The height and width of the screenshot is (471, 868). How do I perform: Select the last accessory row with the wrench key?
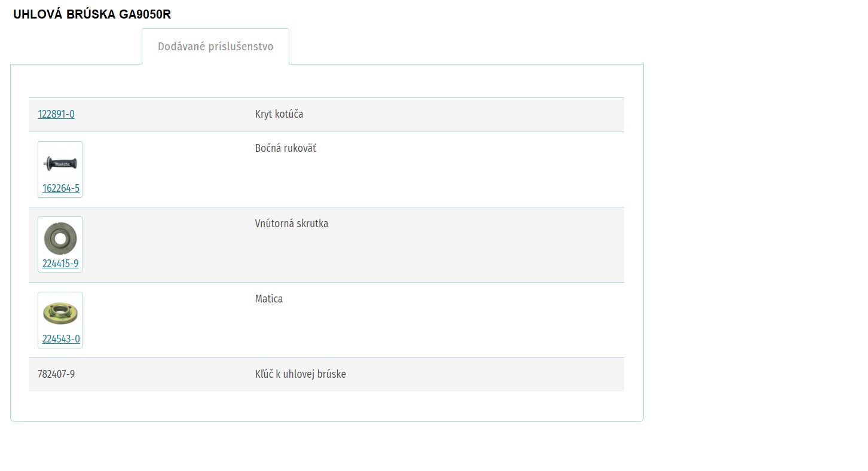coord(326,375)
